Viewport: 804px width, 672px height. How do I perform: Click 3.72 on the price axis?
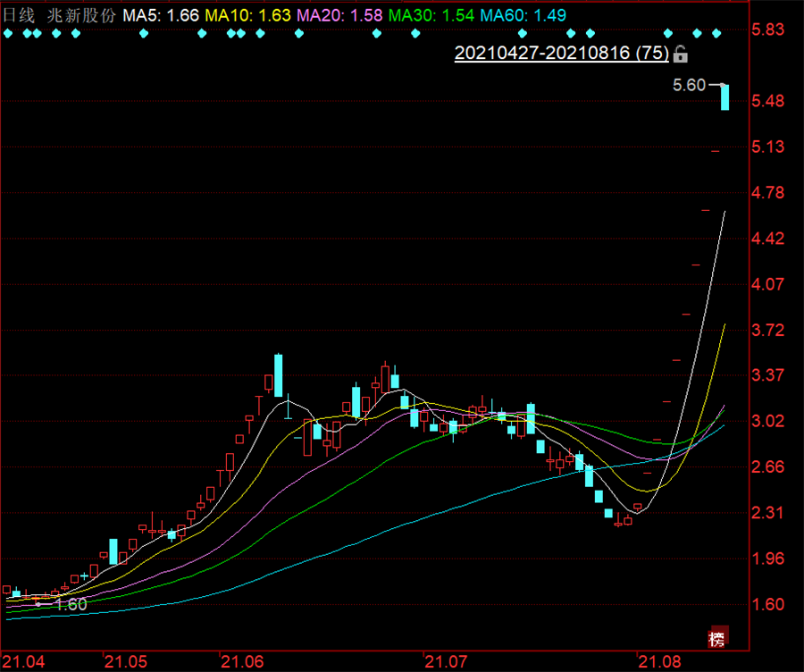coord(767,330)
